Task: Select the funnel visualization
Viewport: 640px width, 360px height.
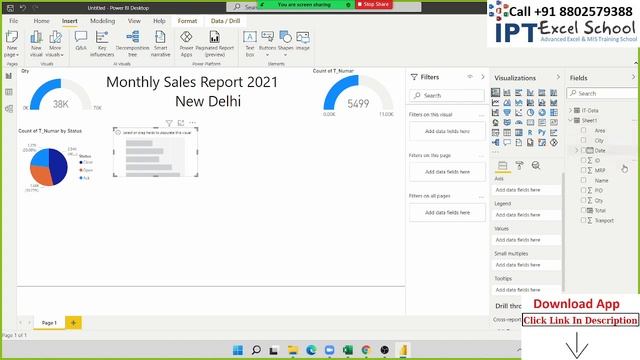Action: tap(507, 112)
